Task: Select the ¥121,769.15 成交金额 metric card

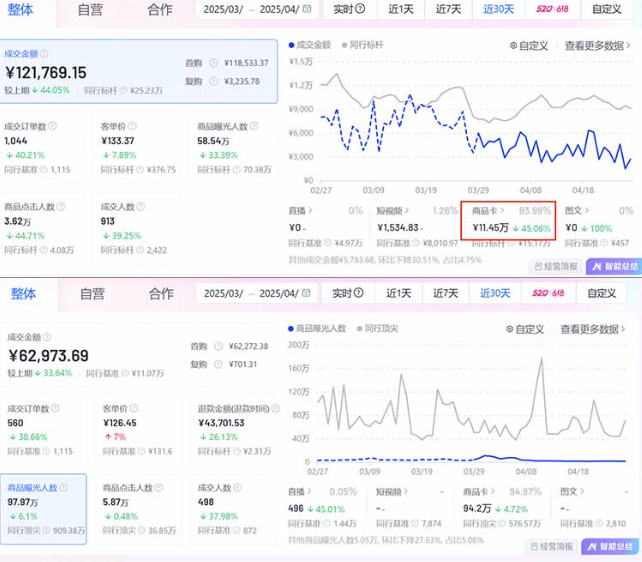Action: (138, 71)
